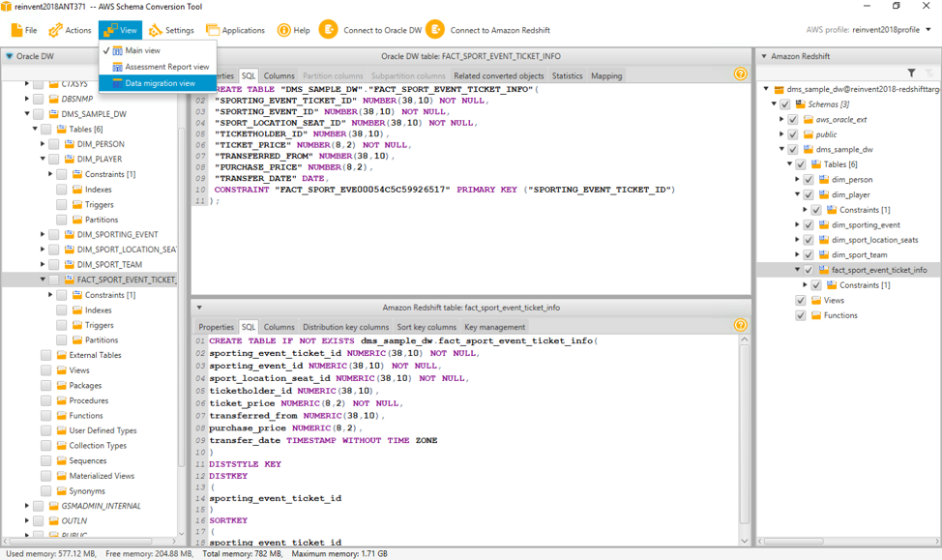The width and height of the screenshot is (942, 560).
Task: Click the Assessment Report view menu icon
Action: (117, 67)
